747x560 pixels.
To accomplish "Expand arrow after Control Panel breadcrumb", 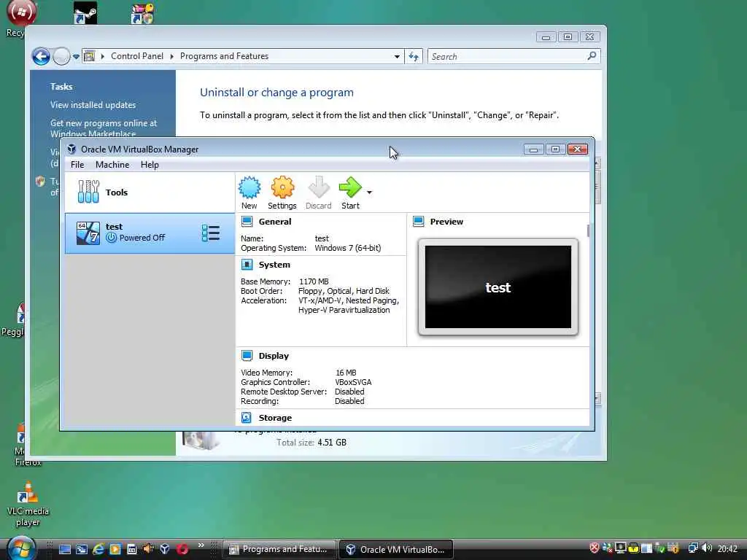I will (171, 56).
